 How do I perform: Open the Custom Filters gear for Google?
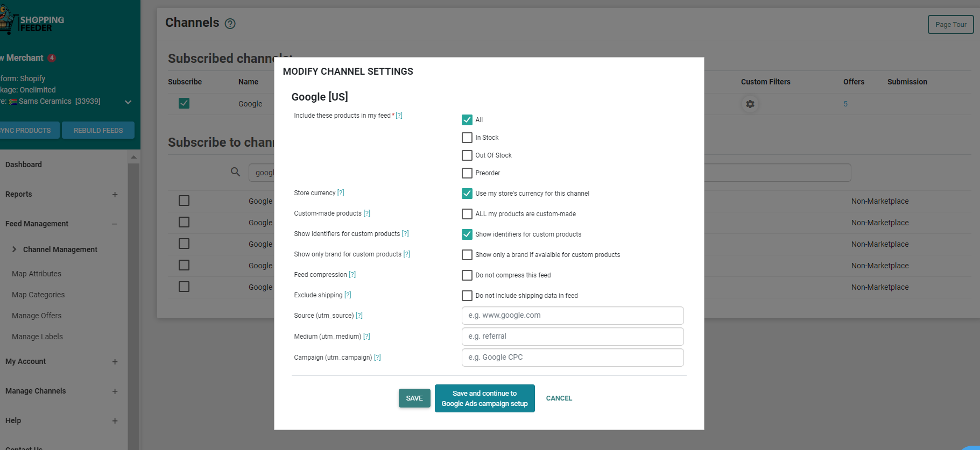[750, 104]
